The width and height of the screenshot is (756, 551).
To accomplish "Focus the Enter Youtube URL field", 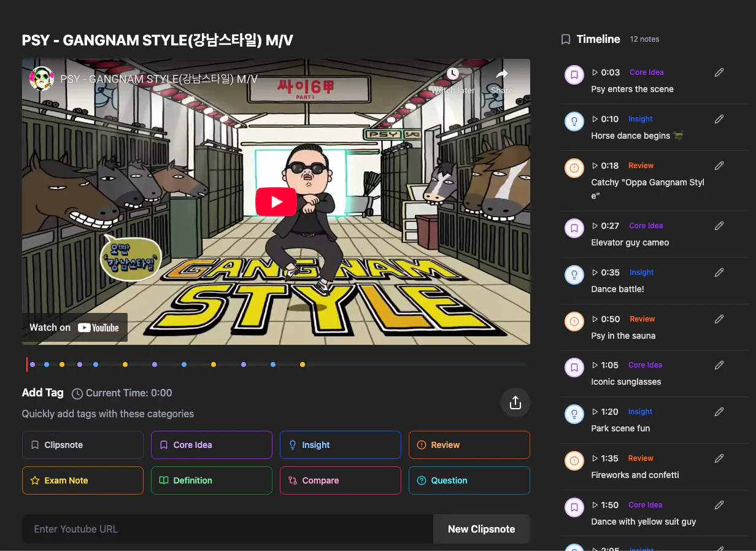I will pyautogui.click(x=228, y=529).
